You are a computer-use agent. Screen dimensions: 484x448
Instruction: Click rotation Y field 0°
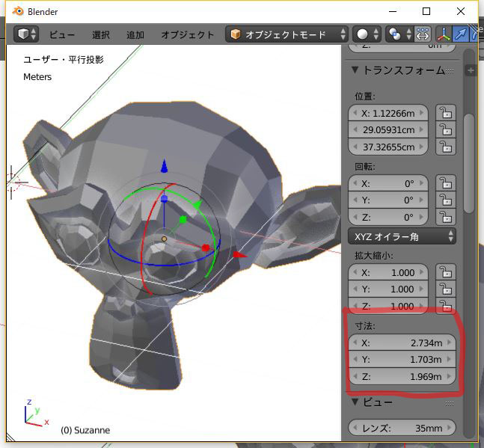tap(388, 200)
